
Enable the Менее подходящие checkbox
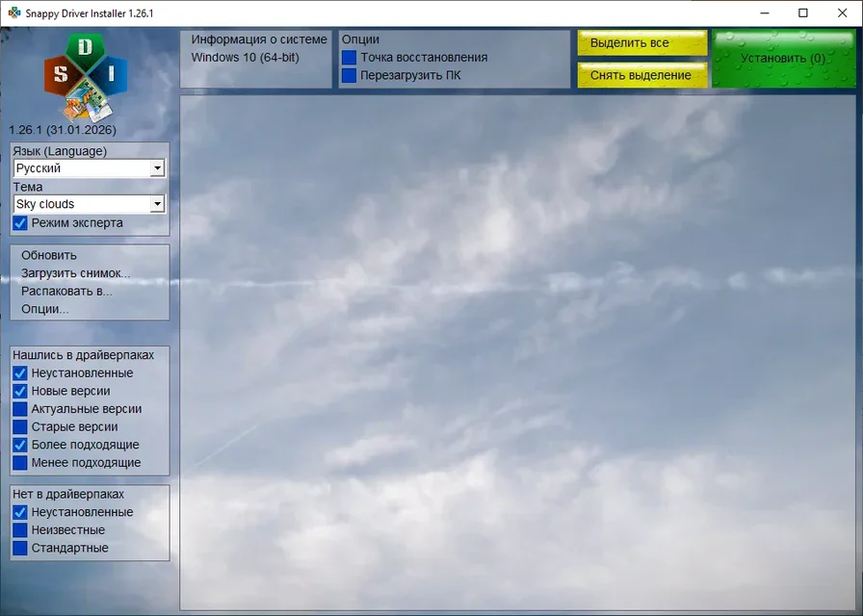(x=20, y=463)
